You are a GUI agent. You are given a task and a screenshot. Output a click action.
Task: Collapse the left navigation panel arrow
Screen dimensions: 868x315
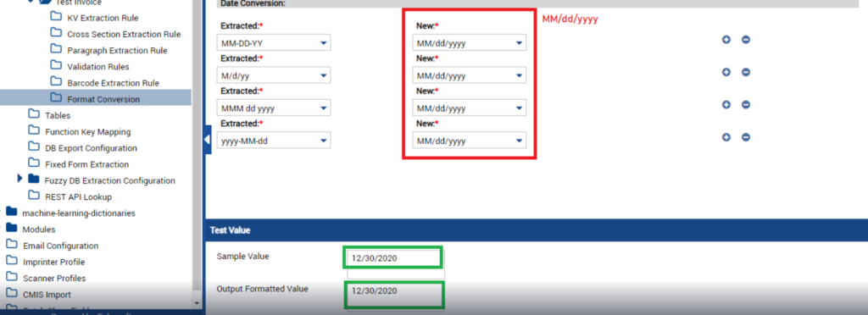tap(207, 140)
